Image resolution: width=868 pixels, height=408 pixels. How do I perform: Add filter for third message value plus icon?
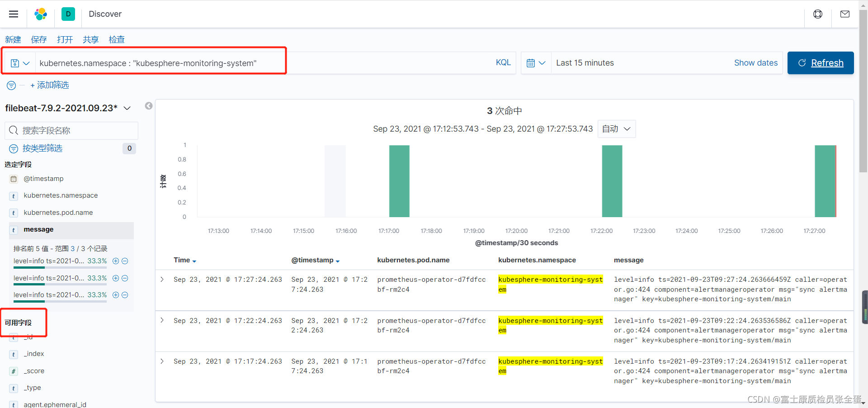tap(116, 295)
